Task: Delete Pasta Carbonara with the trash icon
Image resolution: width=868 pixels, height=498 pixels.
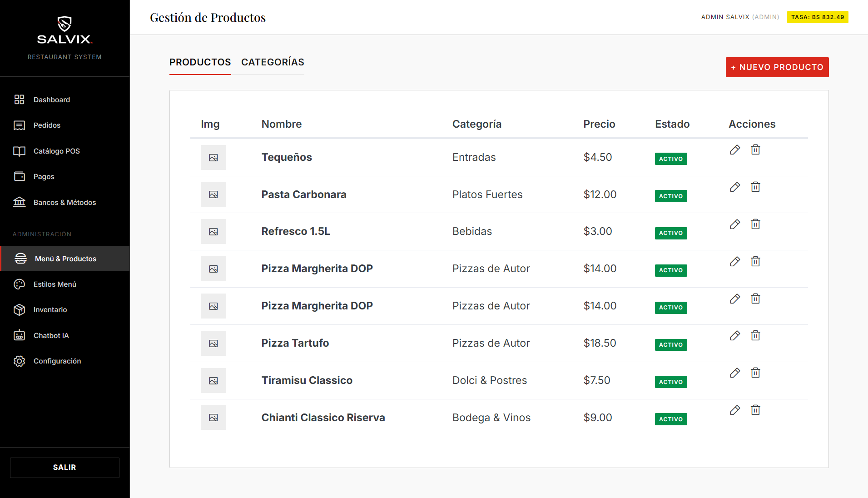Action: [x=755, y=187]
